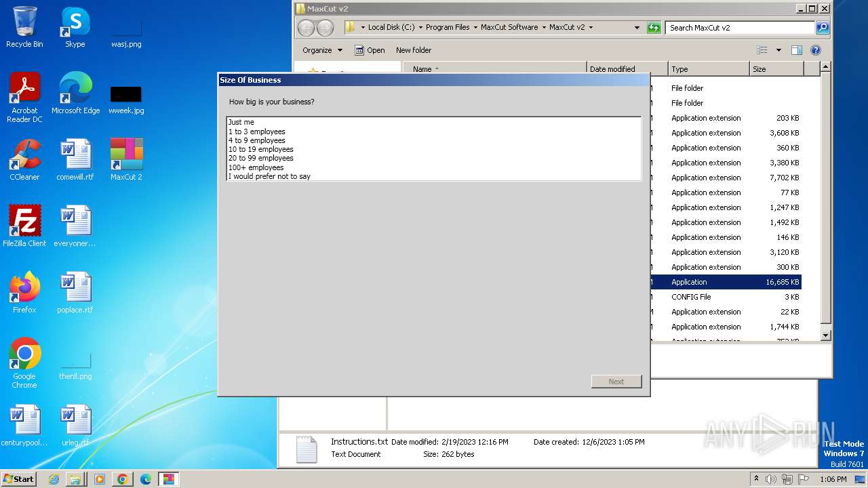The height and width of the screenshot is (488, 868).
Task: Click 'MaxCut Software' breadcrumb segment
Action: click(509, 27)
